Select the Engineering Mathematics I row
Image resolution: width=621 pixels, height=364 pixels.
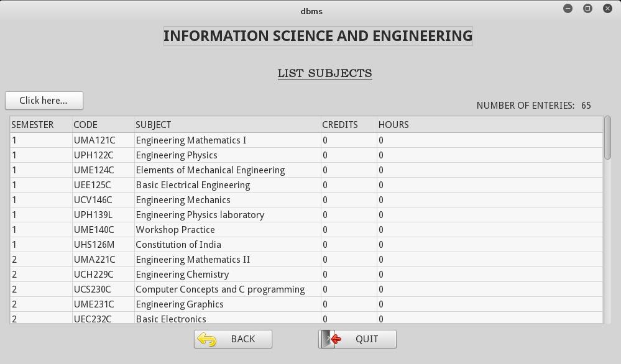[x=306, y=140]
